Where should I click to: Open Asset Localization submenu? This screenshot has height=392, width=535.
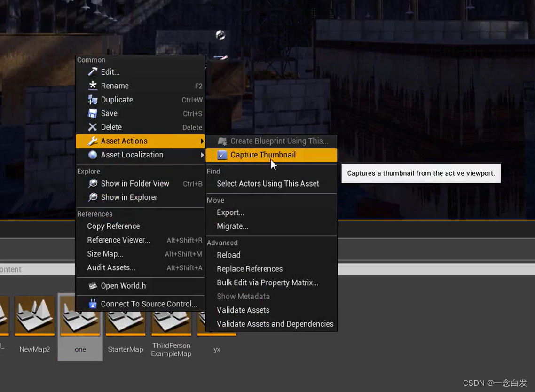(x=140, y=155)
